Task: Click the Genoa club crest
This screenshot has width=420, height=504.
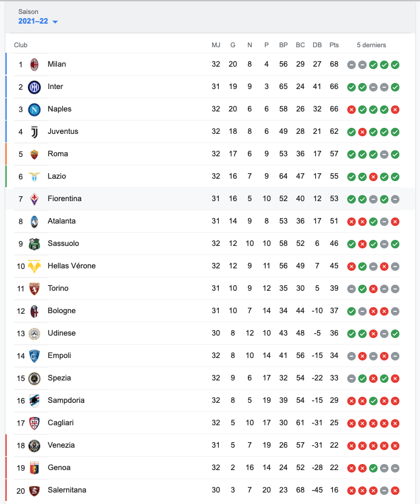Action: click(x=35, y=468)
